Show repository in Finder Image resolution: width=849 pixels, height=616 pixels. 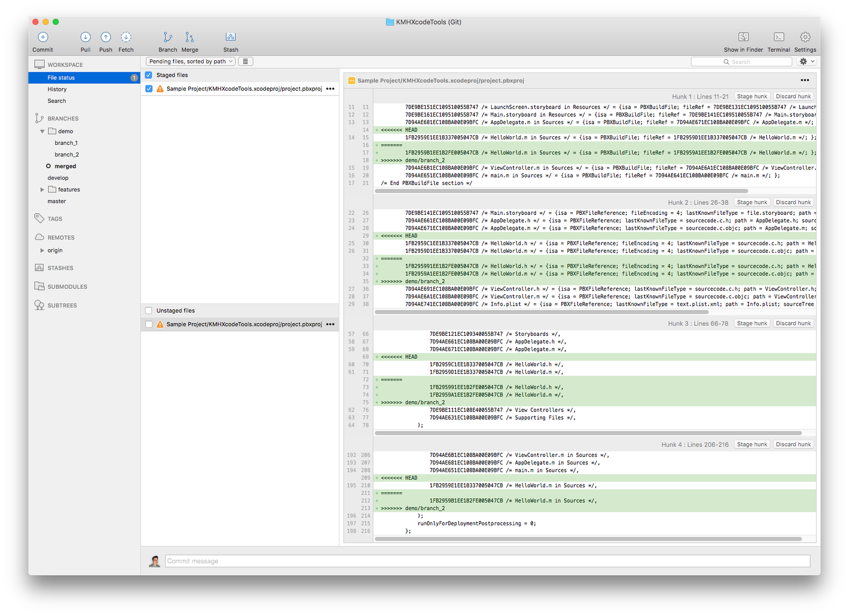(743, 37)
